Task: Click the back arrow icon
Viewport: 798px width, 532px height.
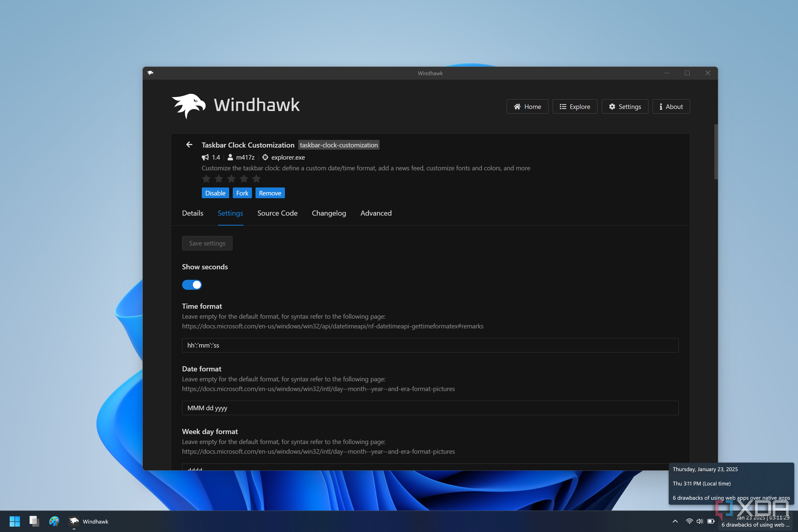Action: click(189, 145)
